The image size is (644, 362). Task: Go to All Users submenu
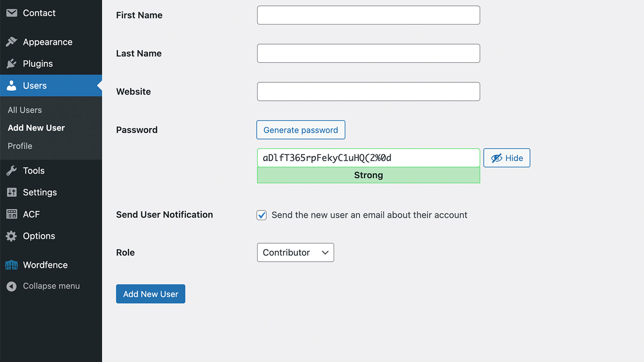point(25,110)
